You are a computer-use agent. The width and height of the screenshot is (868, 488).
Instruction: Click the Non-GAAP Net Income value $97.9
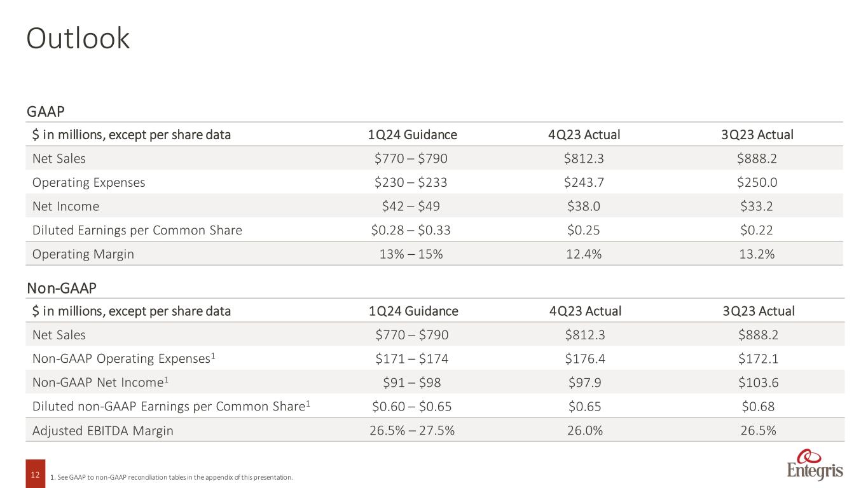(x=585, y=383)
